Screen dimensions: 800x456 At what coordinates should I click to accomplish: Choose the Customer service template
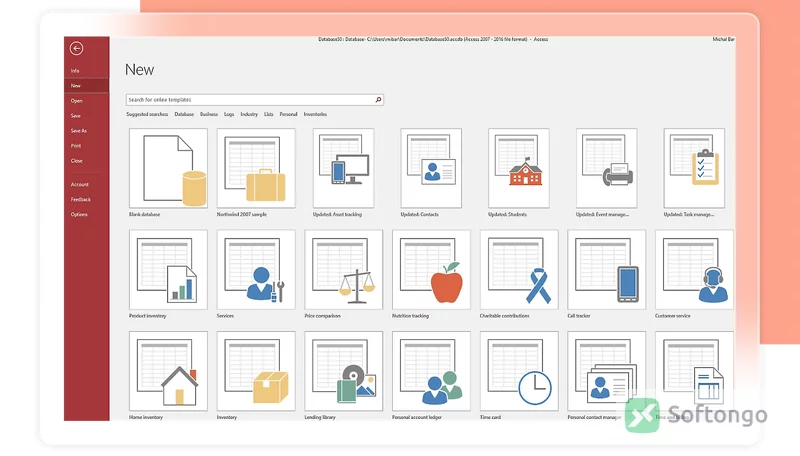pos(694,269)
